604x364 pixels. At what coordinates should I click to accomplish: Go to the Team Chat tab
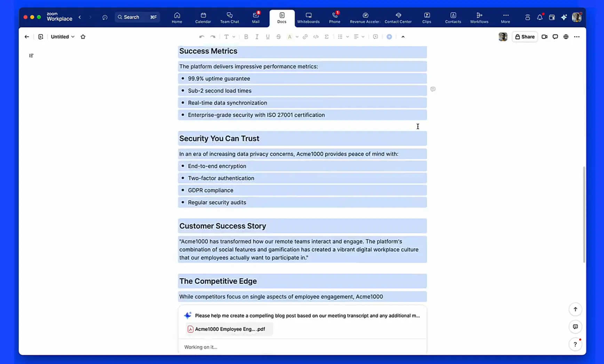230,18
